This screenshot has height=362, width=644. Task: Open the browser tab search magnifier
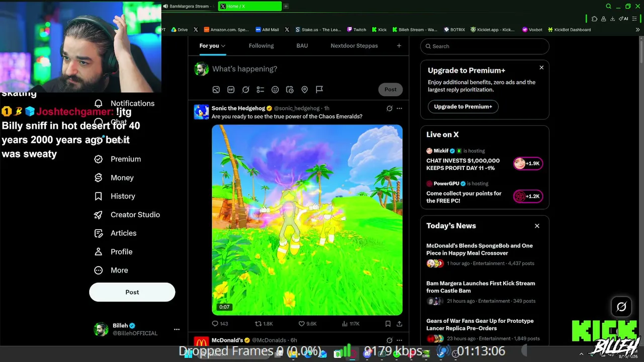point(608,7)
